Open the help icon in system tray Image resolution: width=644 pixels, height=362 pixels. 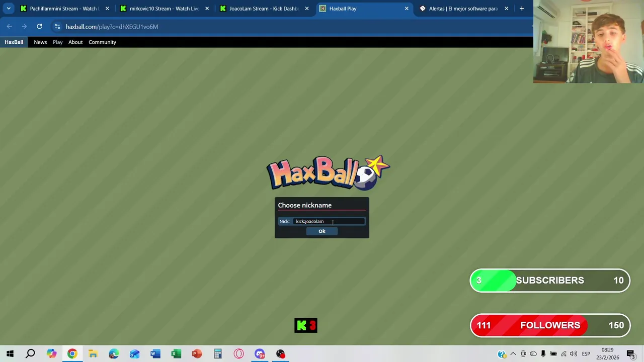point(502,354)
